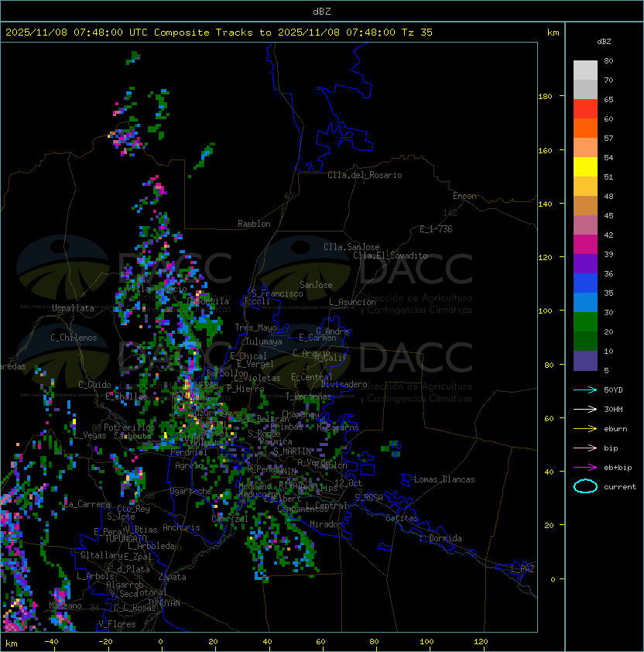The height and width of the screenshot is (652, 644).
Task: Click the 'Catitas' map label
Action: pyautogui.click(x=402, y=518)
